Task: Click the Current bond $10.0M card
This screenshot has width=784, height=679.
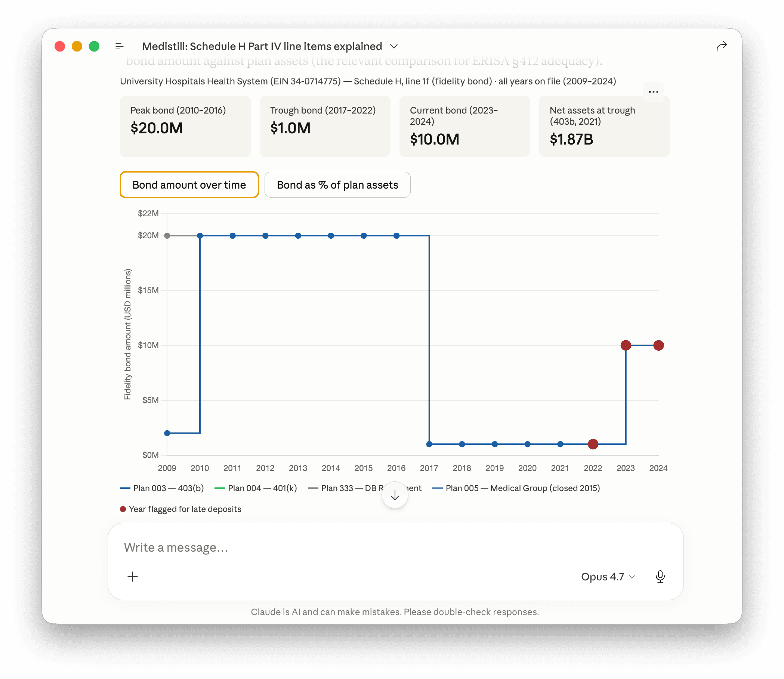Action: [x=465, y=126]
